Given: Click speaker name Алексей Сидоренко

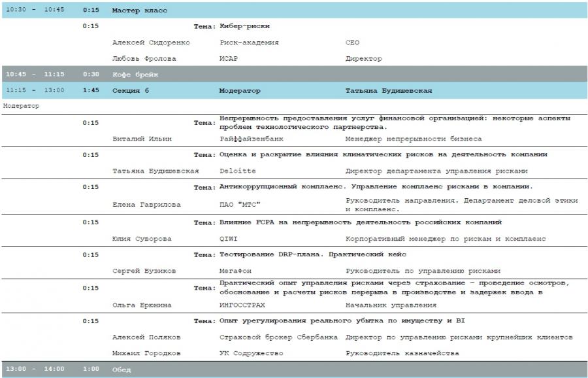Looking at the screenshot, I should (151, 43).
